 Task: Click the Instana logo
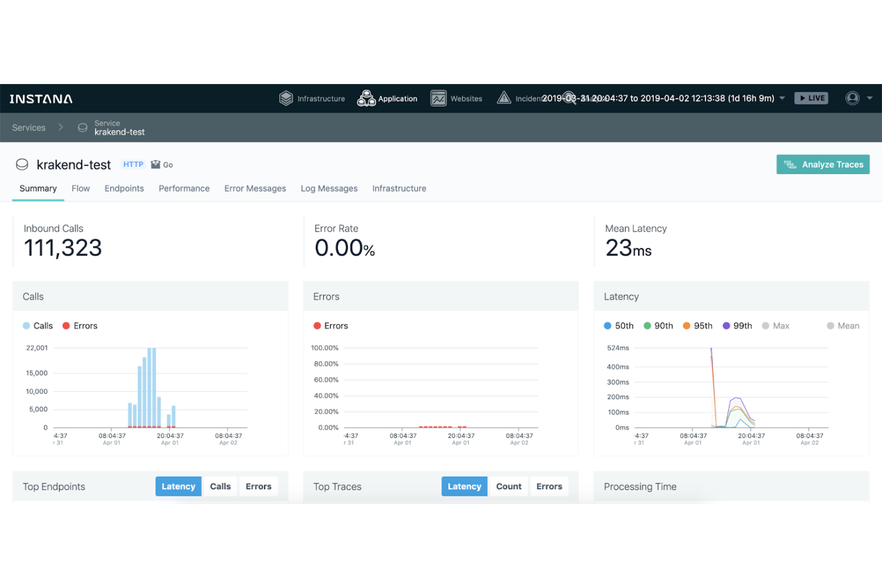coord(41,98)
